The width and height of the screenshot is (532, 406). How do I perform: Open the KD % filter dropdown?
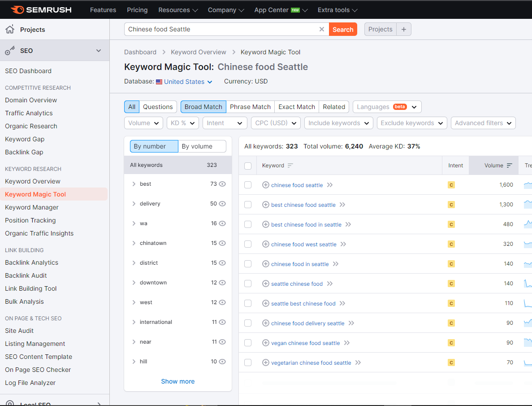[x=183, y=123]
